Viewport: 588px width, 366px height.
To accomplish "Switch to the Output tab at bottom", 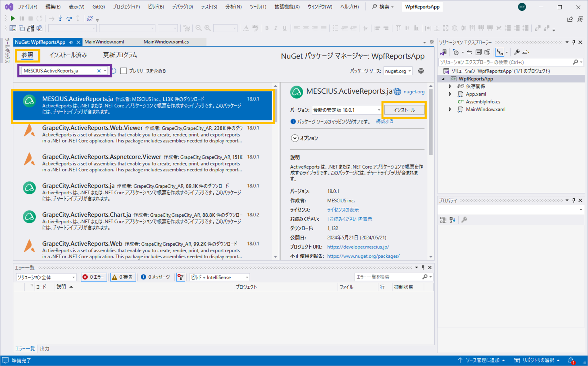I will tap(45, 349).
